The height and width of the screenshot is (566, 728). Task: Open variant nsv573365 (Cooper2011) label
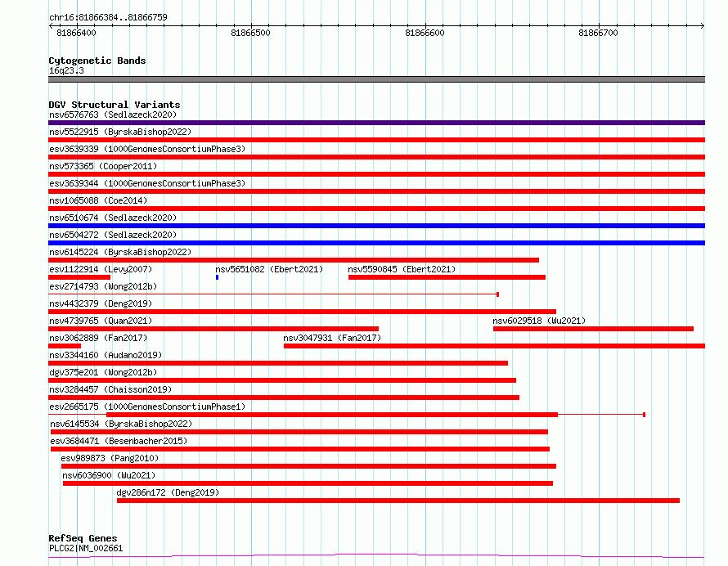pos(103,166)
